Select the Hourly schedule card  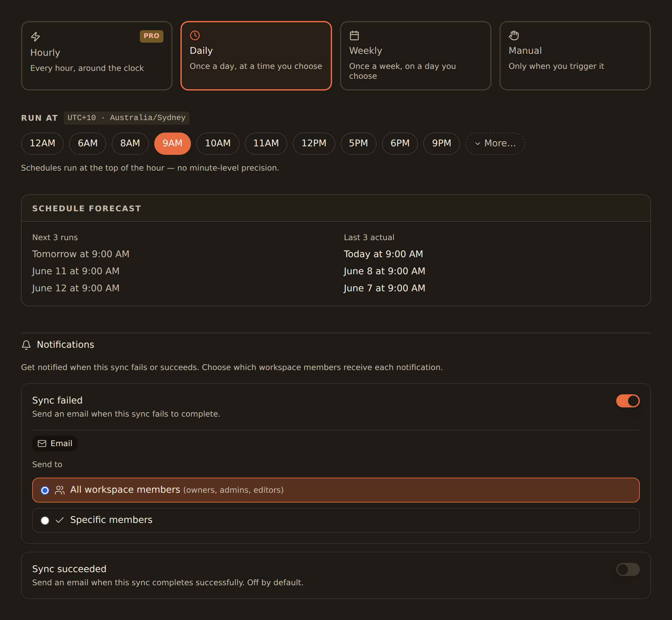(96, 56)
